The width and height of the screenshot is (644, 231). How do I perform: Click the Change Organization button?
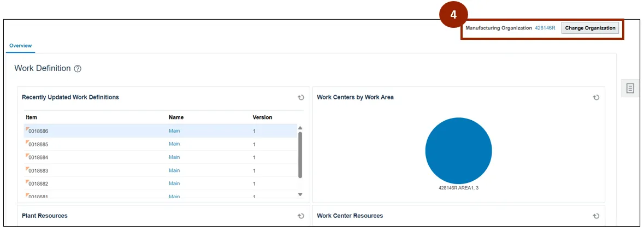[x=590, y=28]
